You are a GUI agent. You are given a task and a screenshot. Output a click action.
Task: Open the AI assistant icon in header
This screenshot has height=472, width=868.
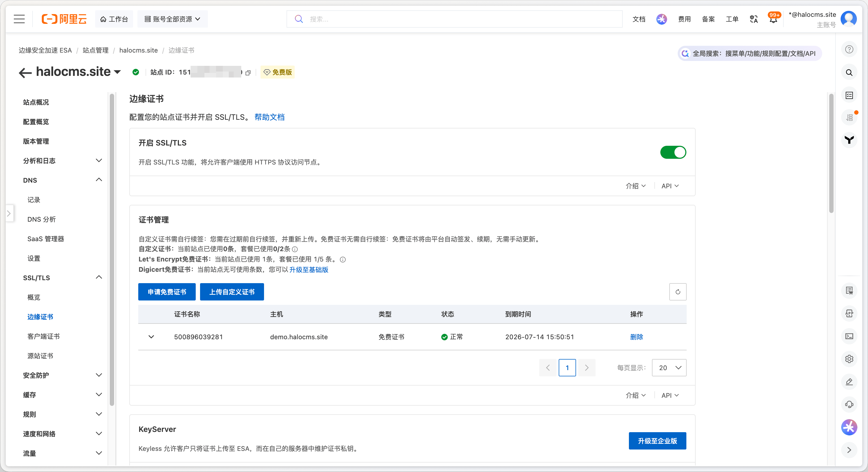(661, 19)
